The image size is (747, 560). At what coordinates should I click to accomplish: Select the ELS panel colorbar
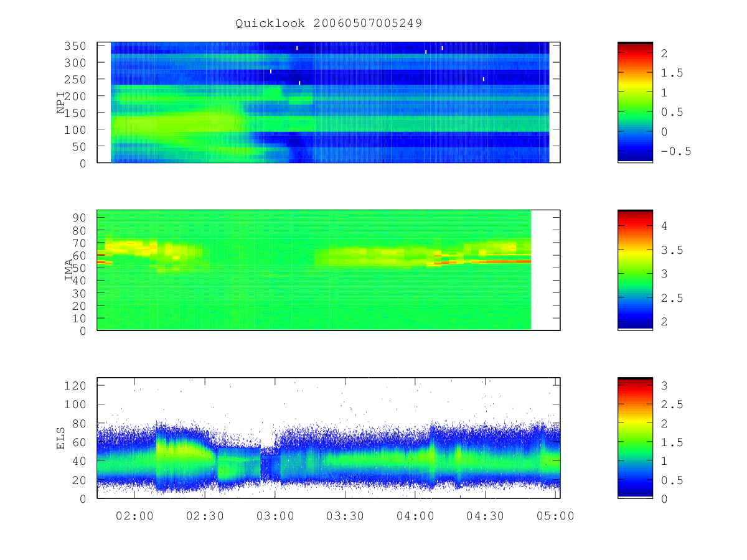[x=635, y=438]
